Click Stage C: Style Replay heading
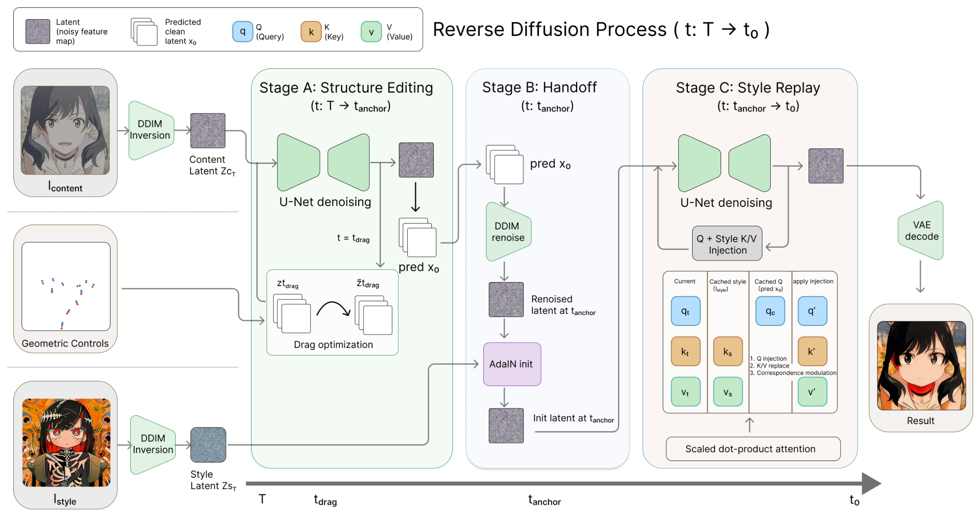 pos(748,88)
